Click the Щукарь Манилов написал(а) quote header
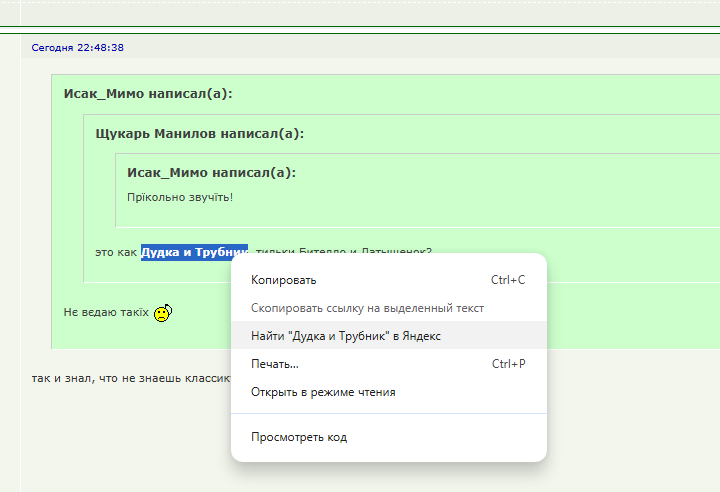The width and height of the screenshot is (720, 492). pos(199,133)
